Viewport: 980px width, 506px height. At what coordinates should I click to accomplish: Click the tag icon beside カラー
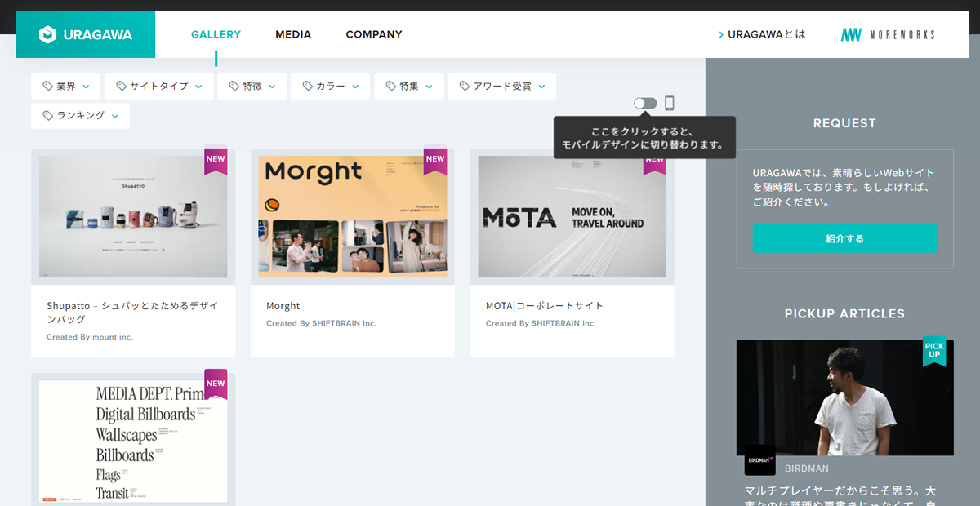click(307, 86)
